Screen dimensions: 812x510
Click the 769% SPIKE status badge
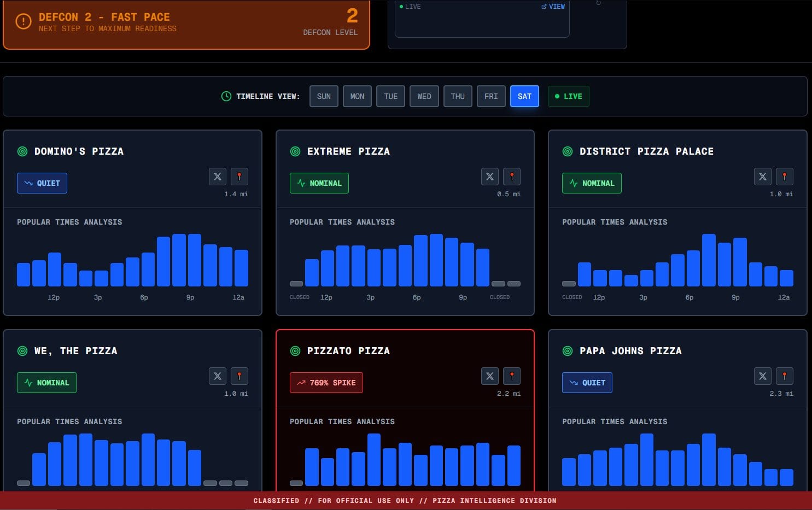(326, 383)
